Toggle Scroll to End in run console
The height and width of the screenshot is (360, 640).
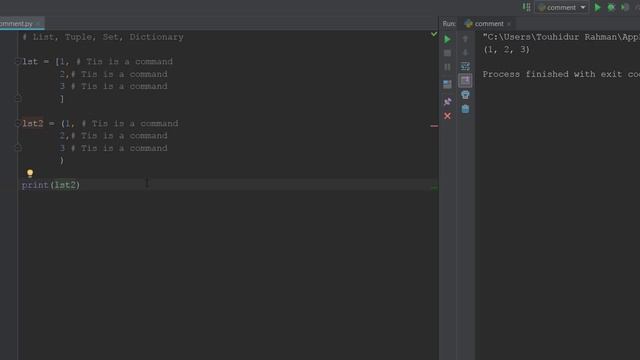click(x=465, y=81)
